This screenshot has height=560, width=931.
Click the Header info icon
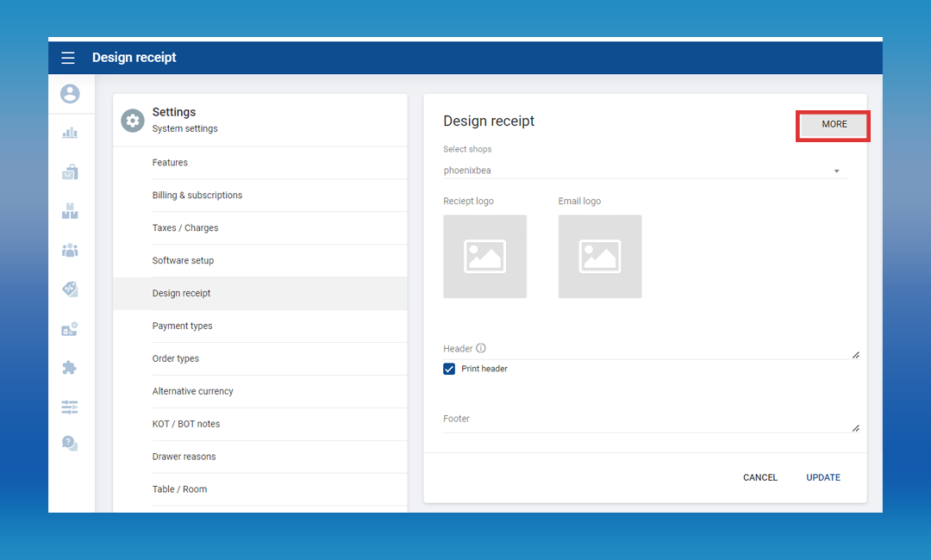481,349
